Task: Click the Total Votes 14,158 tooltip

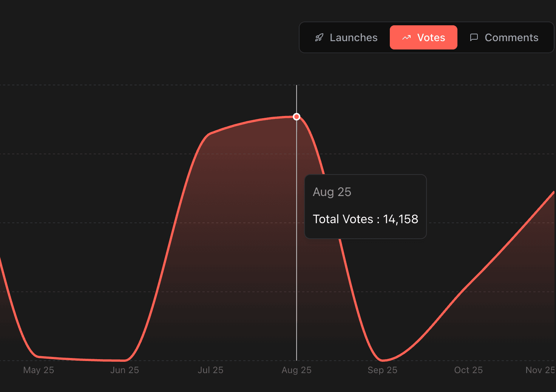Action: [365, 207]
